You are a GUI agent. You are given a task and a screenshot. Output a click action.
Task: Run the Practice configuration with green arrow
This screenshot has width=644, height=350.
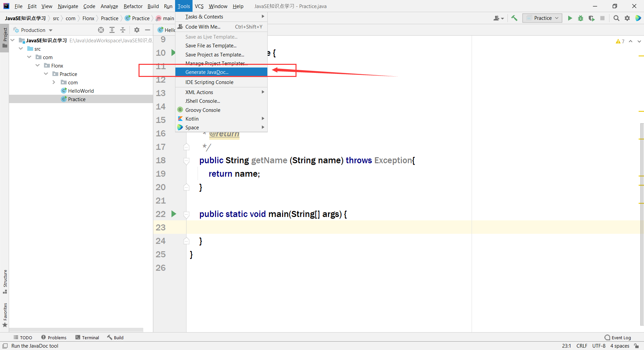(x=570, y=18)
